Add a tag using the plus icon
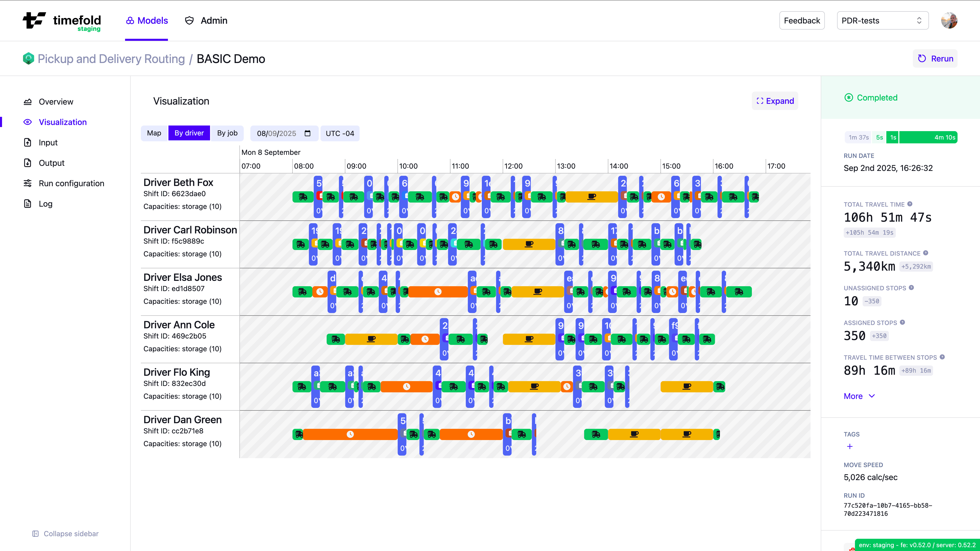This screenshot has width=980, height=551. [850, 446]
